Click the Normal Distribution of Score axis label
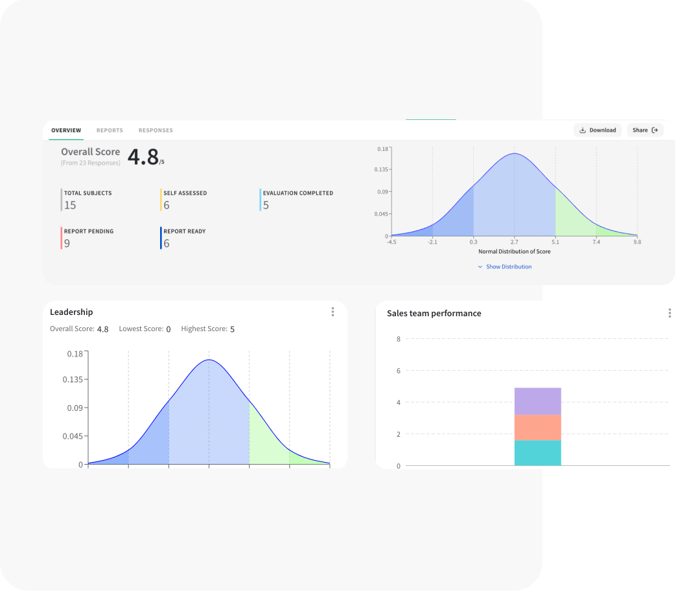The height and width of the screenshot is (591, 700). click(514, 251)
